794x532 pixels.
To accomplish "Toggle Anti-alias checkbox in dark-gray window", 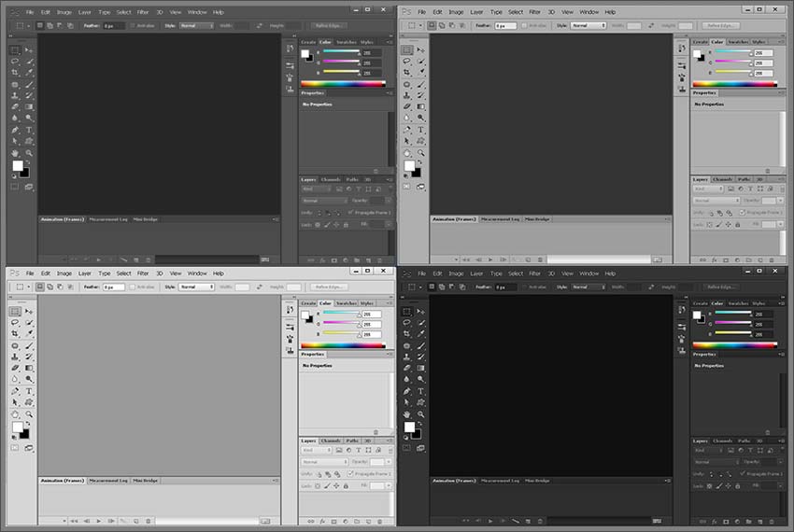I will (x=133, y=25).
